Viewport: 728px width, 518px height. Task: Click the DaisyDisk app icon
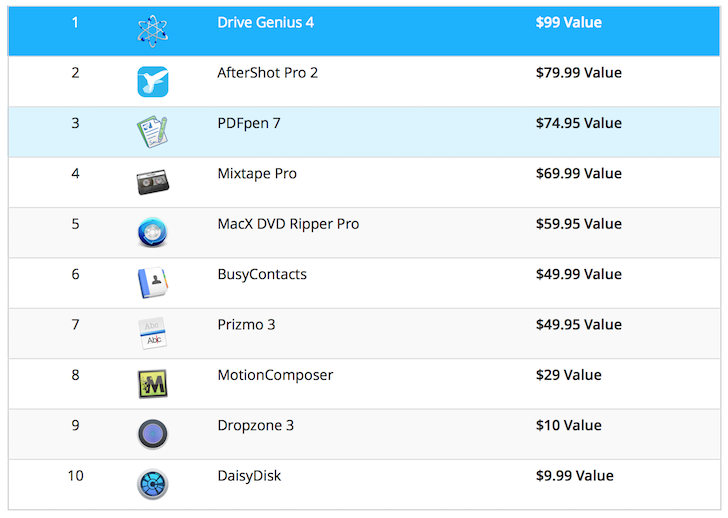coord(153,485)
